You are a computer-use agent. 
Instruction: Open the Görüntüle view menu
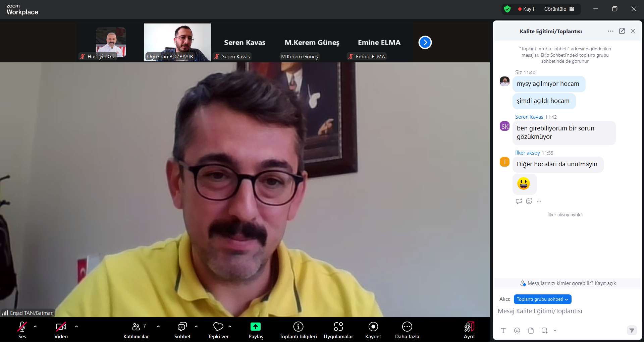[559, 9]
